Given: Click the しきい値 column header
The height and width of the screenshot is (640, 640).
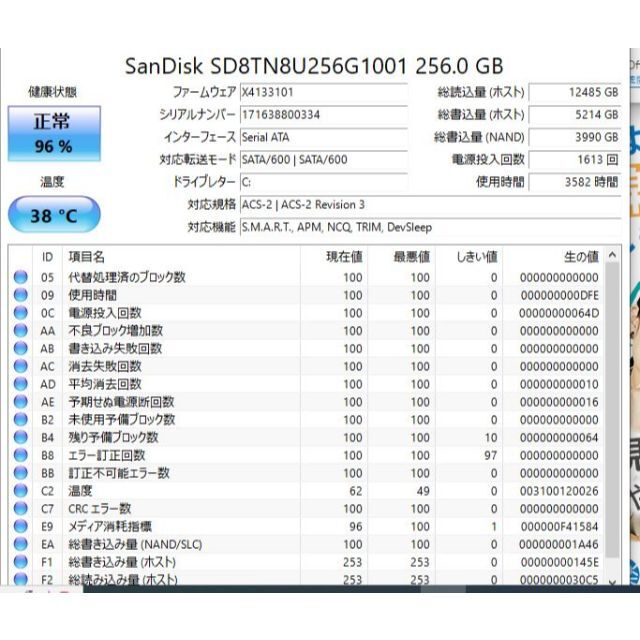Looking at the screenshot, I should click(x=469, y=257).
